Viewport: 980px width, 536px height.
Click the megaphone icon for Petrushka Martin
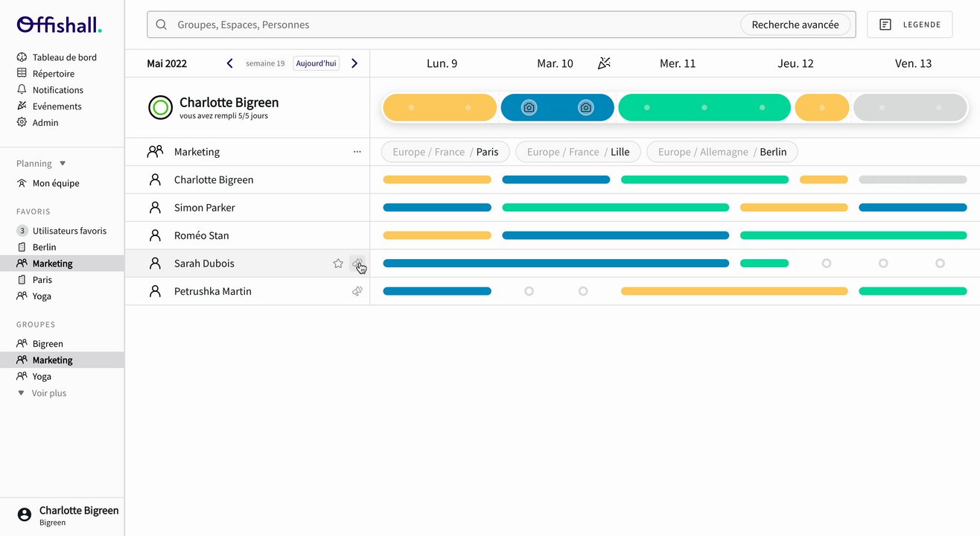click(x=357, y=291)
